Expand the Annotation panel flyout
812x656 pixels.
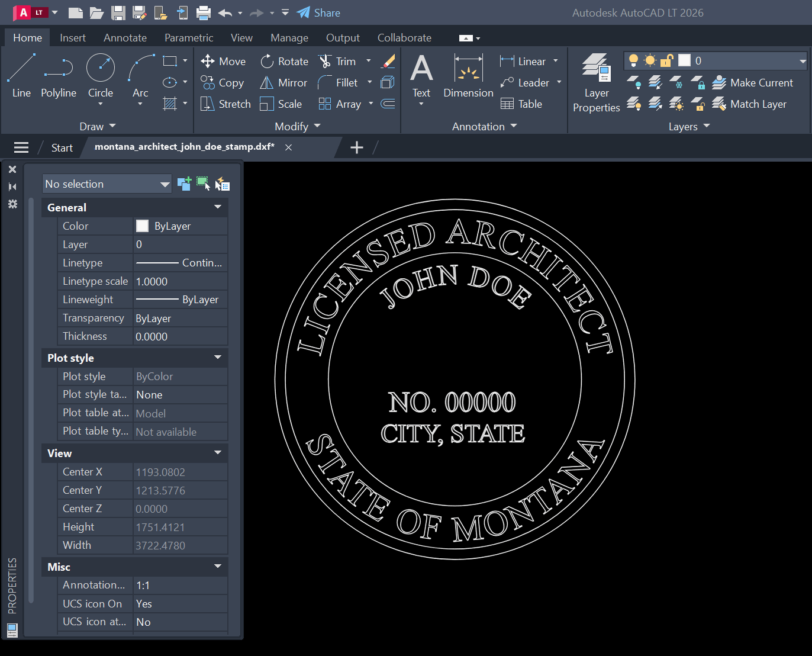click(x=485, y=126)
